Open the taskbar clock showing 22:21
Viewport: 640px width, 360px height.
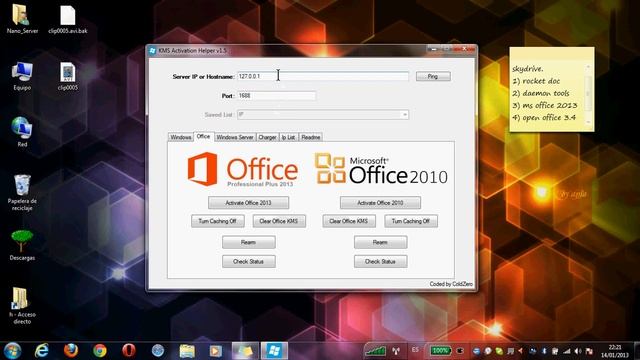[x=615, y=351]
